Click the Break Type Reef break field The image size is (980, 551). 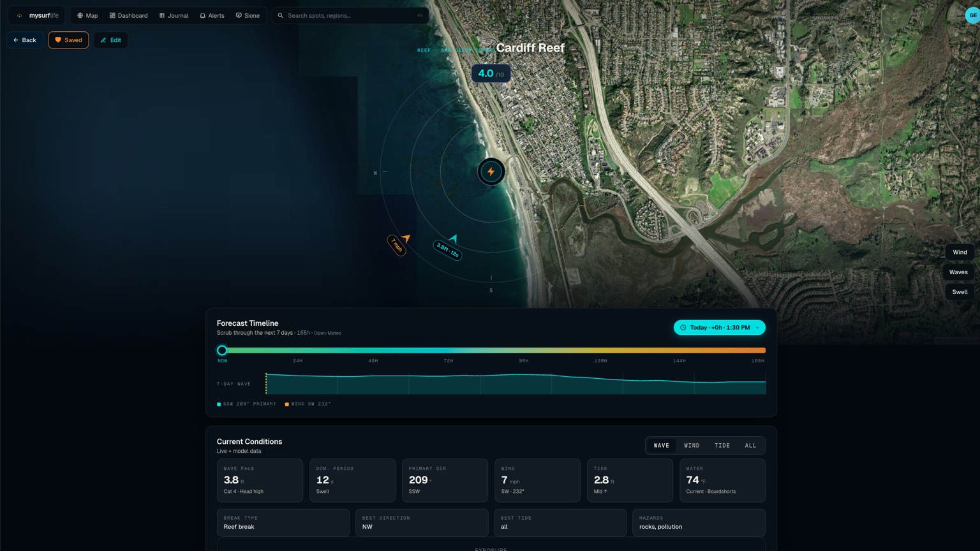point(283,522)
